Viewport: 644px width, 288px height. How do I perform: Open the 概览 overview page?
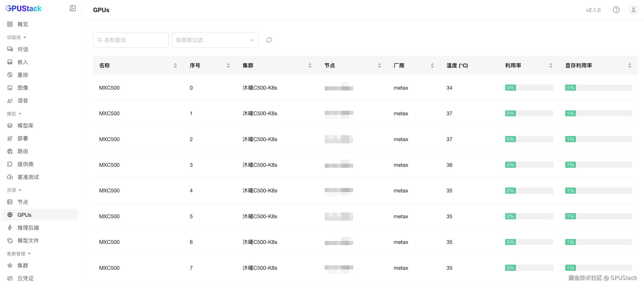[23, 24]
